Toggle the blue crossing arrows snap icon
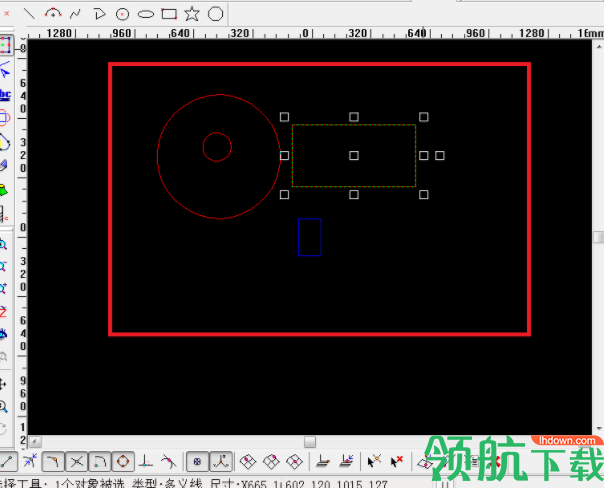Image resolution: width=604 pixels, height=488 pixels. (x=30, y=461)
